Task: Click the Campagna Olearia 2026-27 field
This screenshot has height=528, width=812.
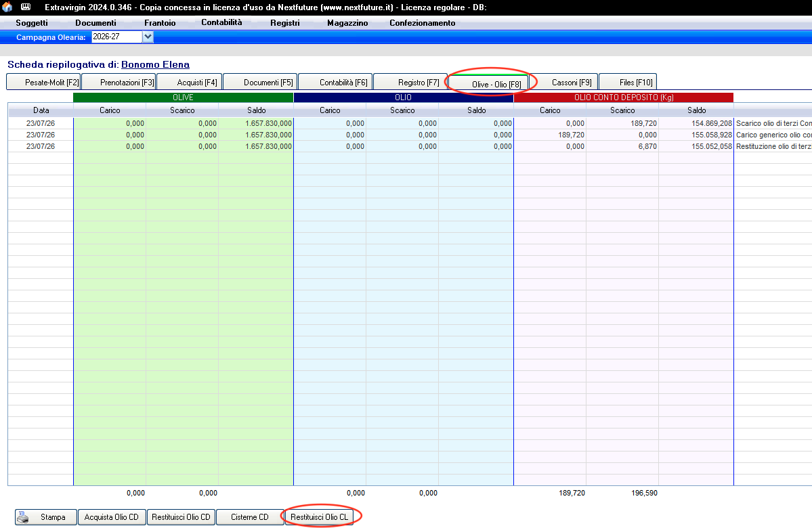Action: point(117,37)
